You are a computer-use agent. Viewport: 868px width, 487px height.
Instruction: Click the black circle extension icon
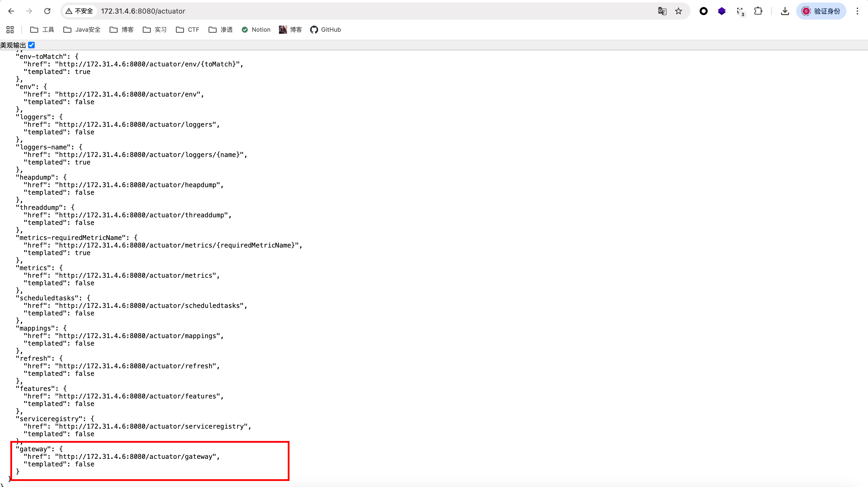(704, 11)
